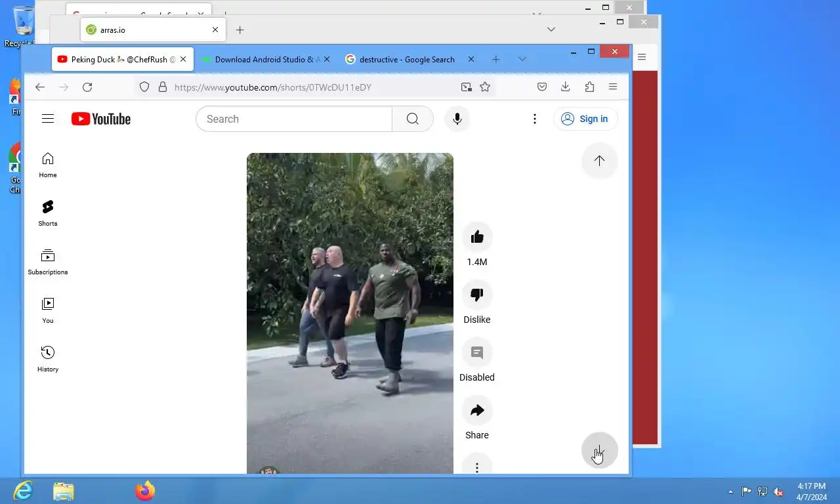Click the short video player
The width and height of the screenshot is (840, 504).
point(350,313)
